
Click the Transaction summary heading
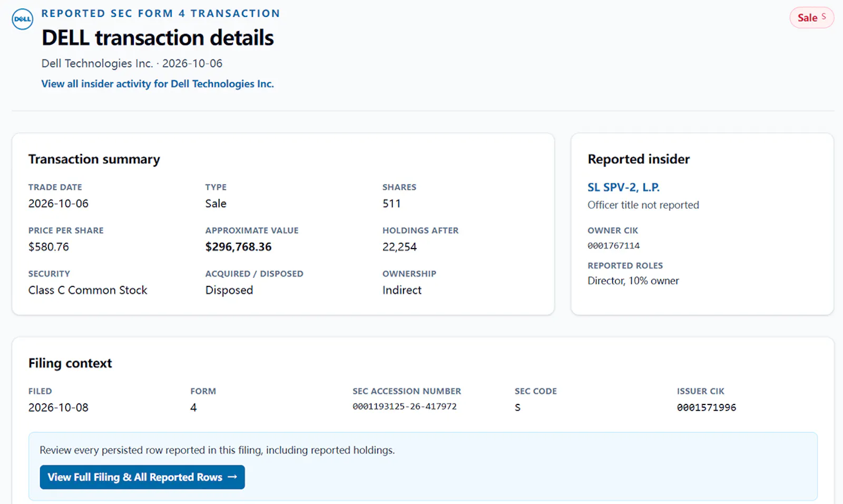94,159
